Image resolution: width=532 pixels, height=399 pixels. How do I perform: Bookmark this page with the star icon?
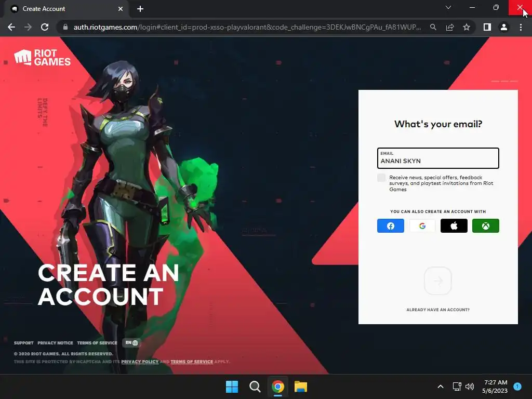[x=467, y=27]
